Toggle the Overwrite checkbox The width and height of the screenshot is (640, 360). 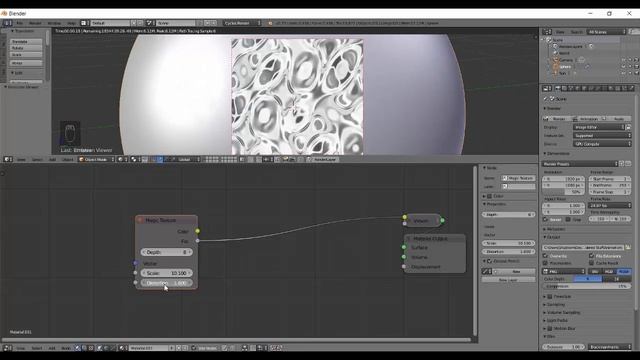[545, 256]
